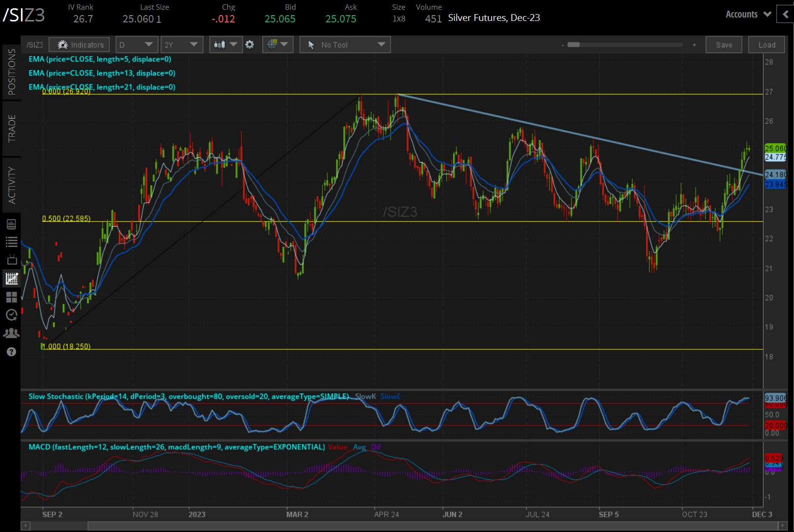The height and width of the screenshot is (532, 794).
Task: Open the TV video feed icon in sidebar
Action: [x=12, y=260]
